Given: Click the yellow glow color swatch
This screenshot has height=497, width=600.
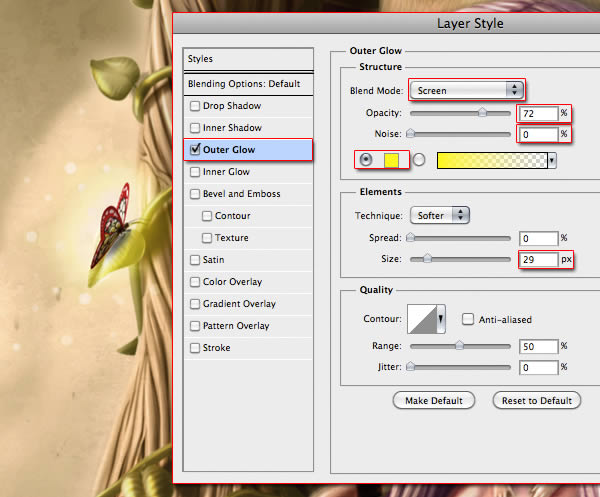Looking at the screenshot, I should pos(391,160).
